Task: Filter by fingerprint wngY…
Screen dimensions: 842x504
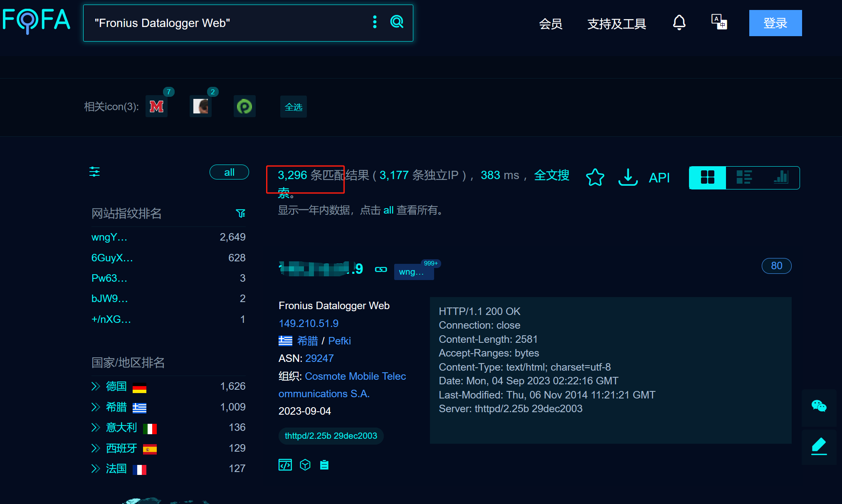Action: tap(109, 237)
